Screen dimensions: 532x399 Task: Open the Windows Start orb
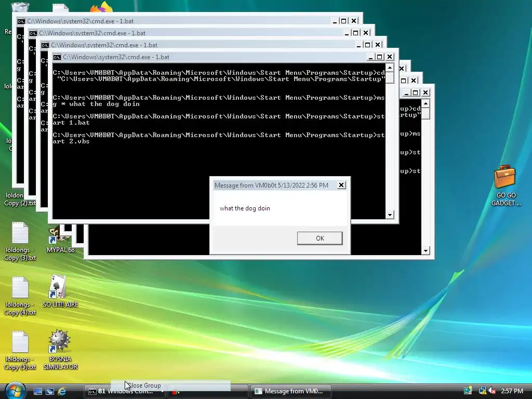pyautogui.click(x=15, y=391)
